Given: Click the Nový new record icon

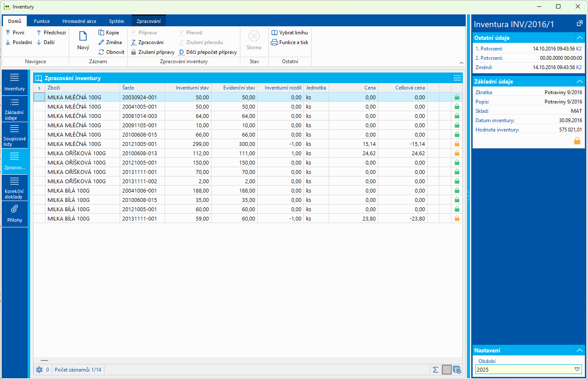Looking at the screenshot, I should pyautogui.click(x=83, y=37).
